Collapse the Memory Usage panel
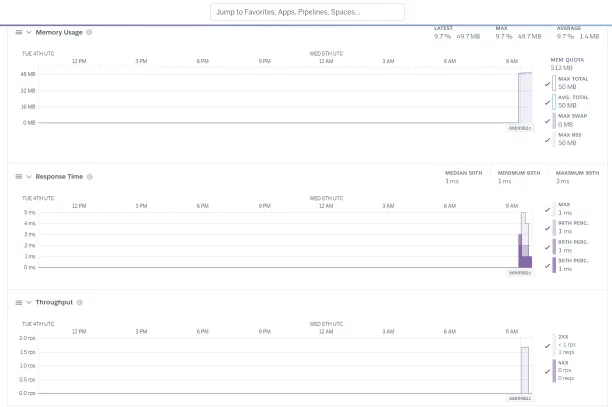Viewport: 612px width, 407px height. tap(29, 32)
